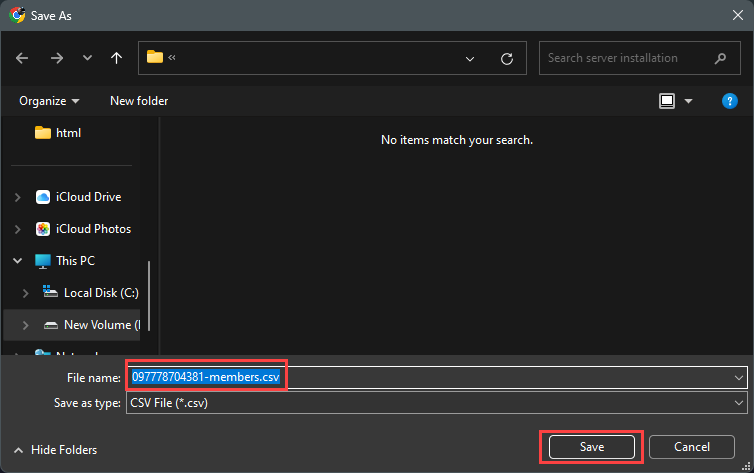Click the Help question mark icon
Screen dimensions: 754x473
coord(729,101)
